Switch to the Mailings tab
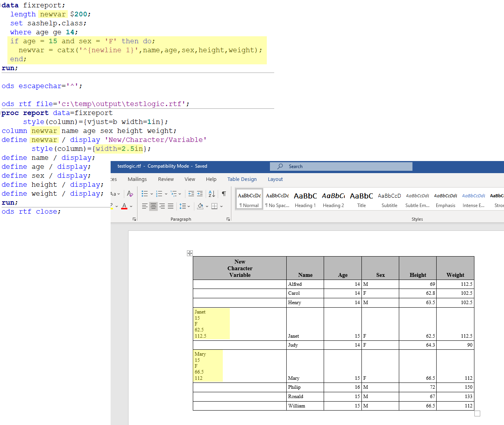Viewport: 504px width, 425px height. coord(137,179)
